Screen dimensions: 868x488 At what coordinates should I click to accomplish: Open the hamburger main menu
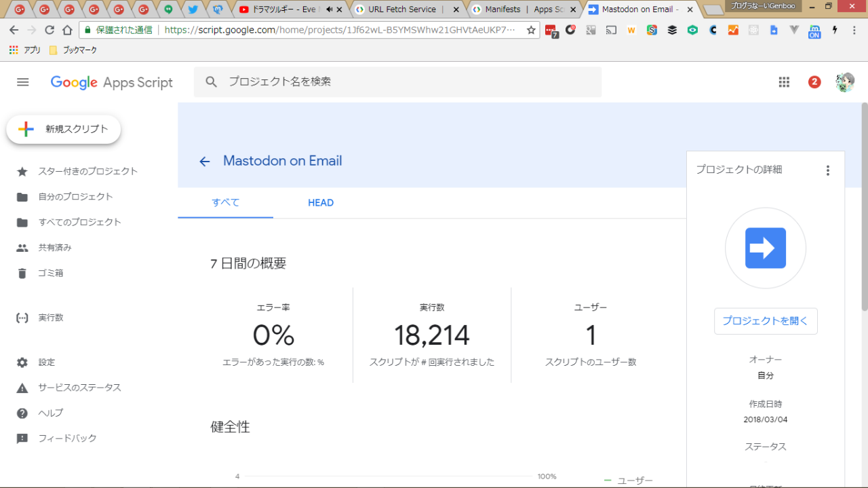click(22, 82)
